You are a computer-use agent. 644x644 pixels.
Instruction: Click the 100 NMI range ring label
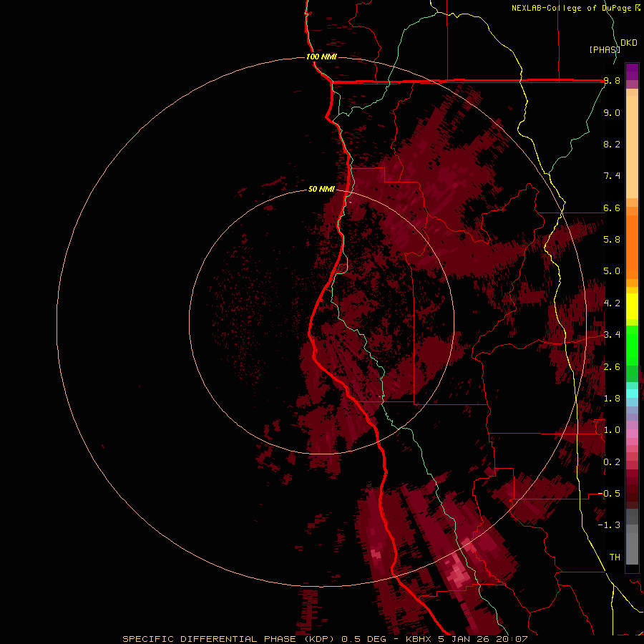click(x=321, y=57)
